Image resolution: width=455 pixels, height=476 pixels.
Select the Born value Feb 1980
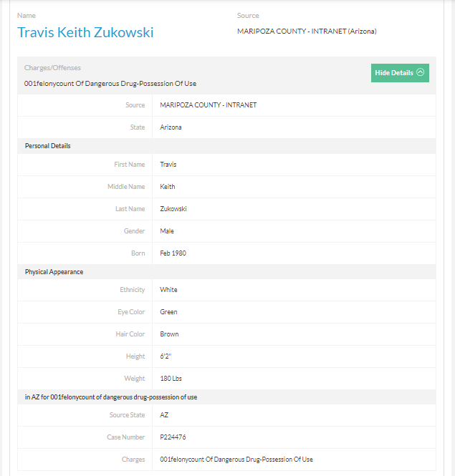173,253
